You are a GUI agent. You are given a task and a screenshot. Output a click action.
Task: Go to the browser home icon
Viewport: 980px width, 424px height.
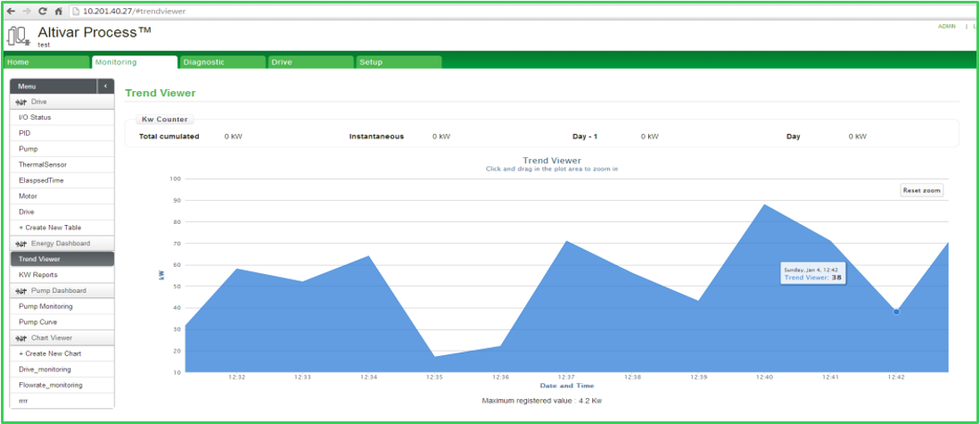(58, 11)
